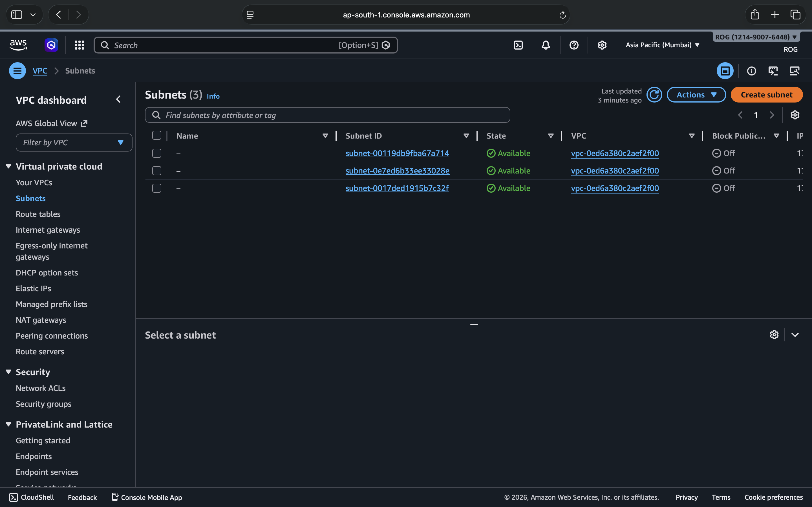Toggle the hamburger navigation menu
812x507 pixels.
pos(17,71)
